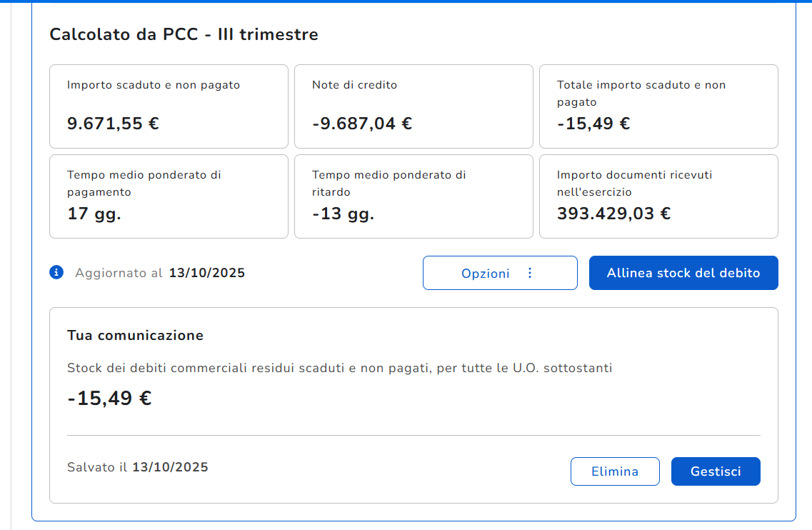Select the Tempo medio ponderato di pagamento card
The image size is (812, 530).
pyautogui.click(x=169, y=196)
